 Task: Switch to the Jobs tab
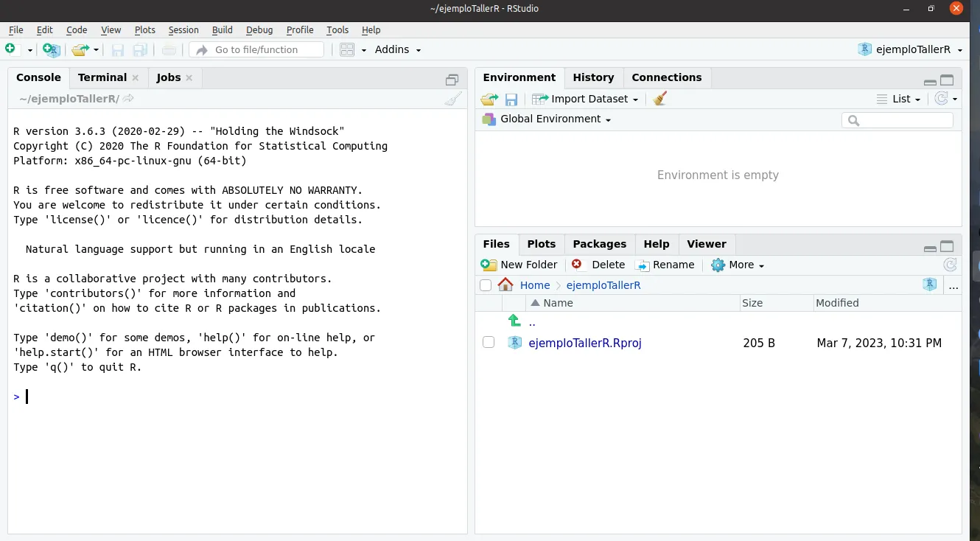[x=169, y=77]
